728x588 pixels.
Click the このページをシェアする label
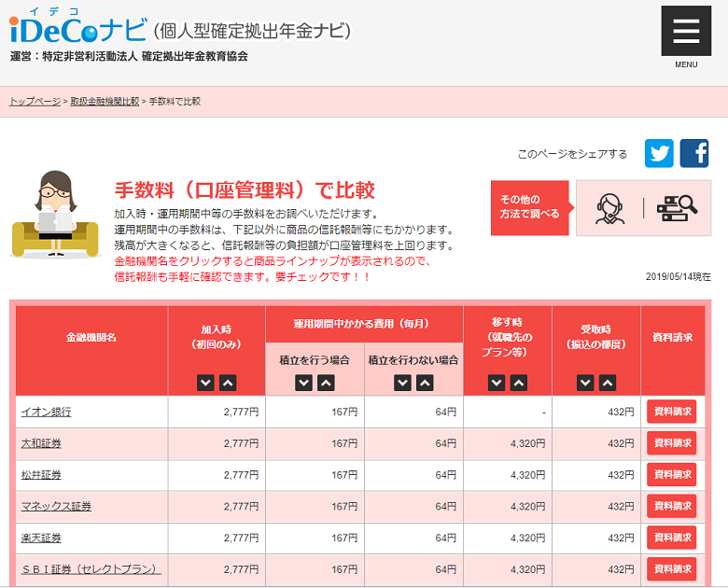point(572,154)
